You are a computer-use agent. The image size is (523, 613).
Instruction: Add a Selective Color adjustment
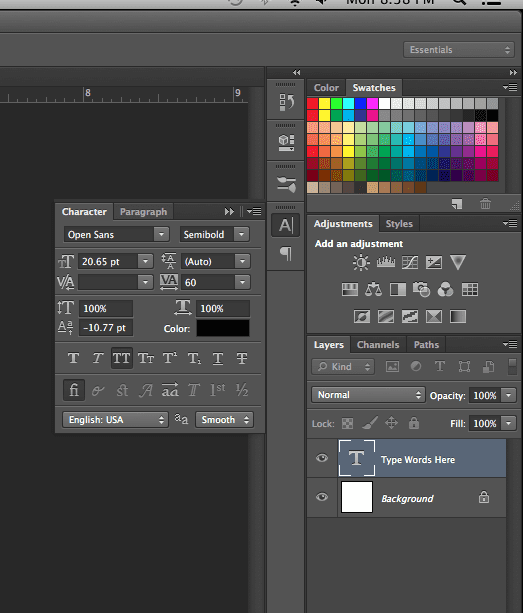pos(434,316)
